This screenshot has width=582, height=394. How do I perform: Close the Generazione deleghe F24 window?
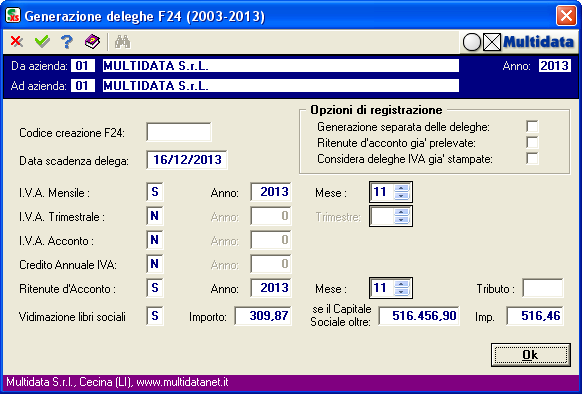pyautogui.click(x=566, y=16)
